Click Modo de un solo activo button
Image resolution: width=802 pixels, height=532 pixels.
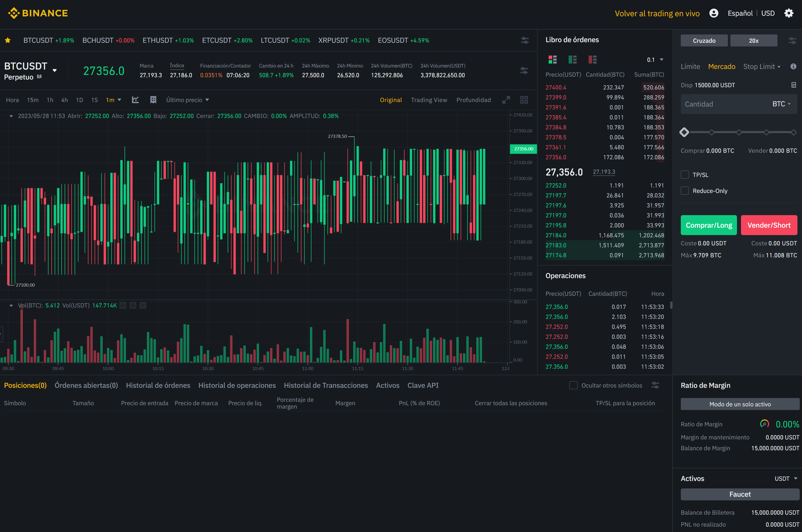pyautogui.click(x=740, y=404)
